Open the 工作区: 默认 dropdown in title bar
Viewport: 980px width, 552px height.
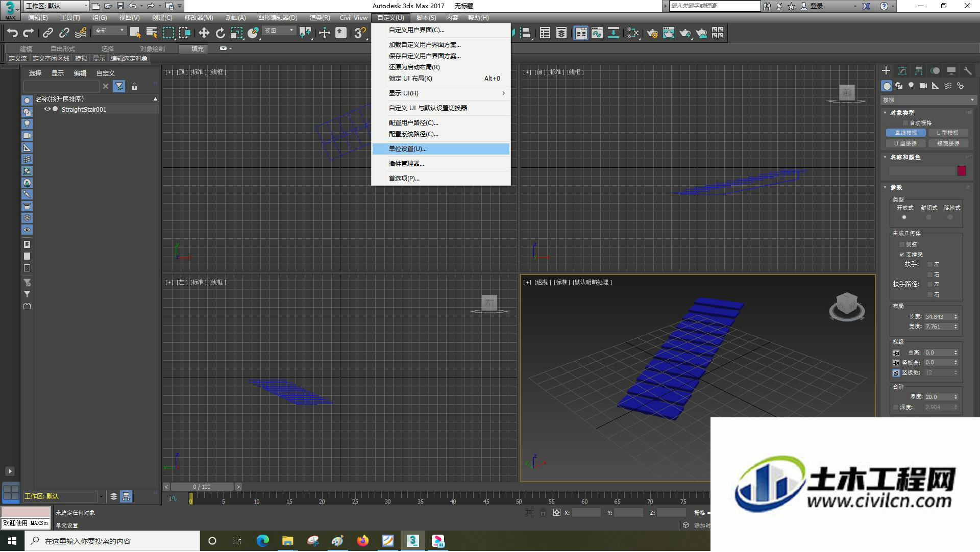[x=56, y=6]
